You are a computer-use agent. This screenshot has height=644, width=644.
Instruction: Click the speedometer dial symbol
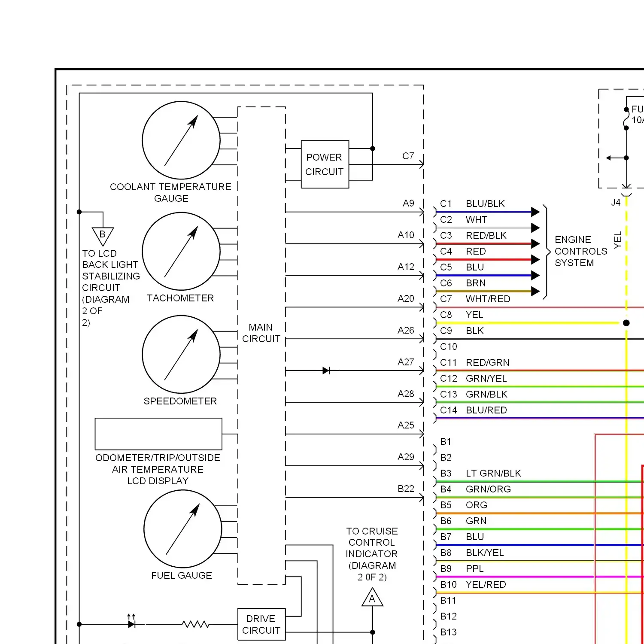pos(181,355)
